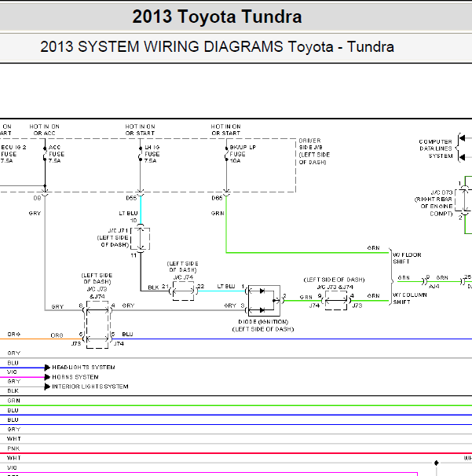Select the COMPUTER DATA LINES SYSTEM label
Image resolution: width=472 pixels, height=476 pixels.
(436, 148)
